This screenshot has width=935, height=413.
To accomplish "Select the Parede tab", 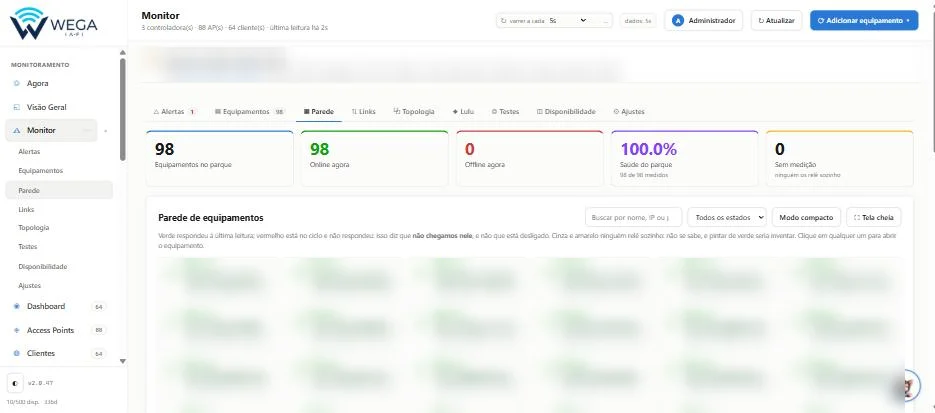I will click(x=319, y=111).
